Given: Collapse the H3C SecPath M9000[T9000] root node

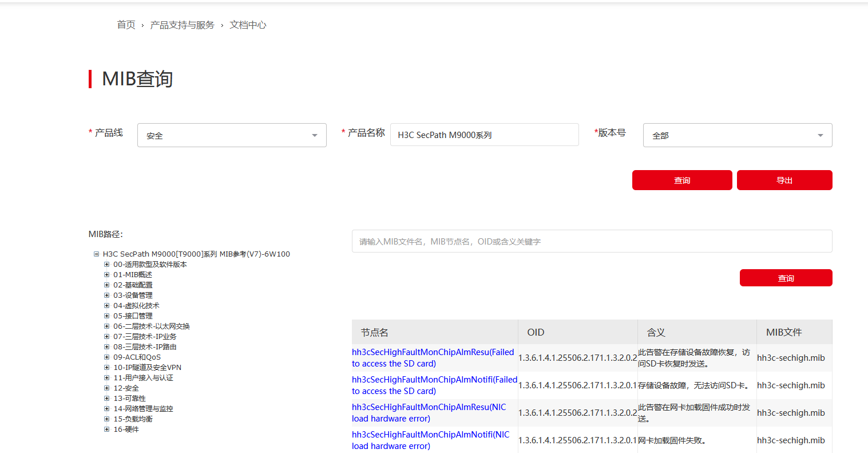Looking at the screenshot, I should [x=97, y=254].
